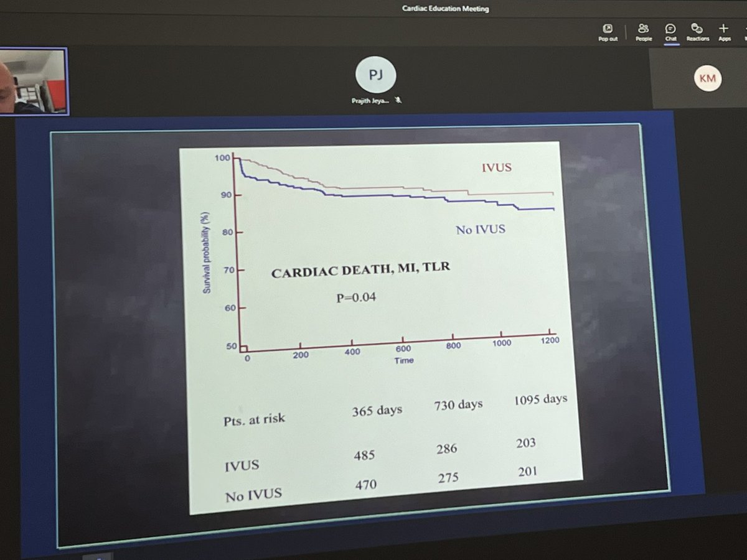Click the value 203 in the IVUS row
Screen dimensions: 747x560
point(527,442)
